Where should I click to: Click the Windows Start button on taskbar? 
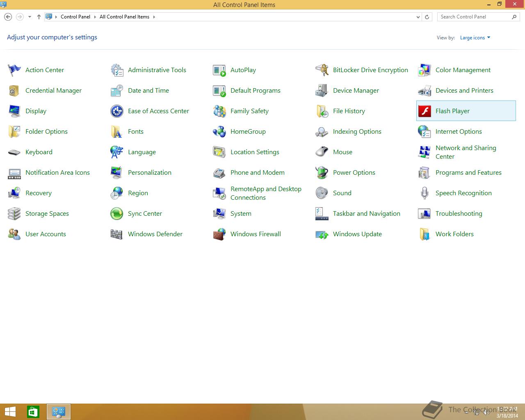coord(10,412)
